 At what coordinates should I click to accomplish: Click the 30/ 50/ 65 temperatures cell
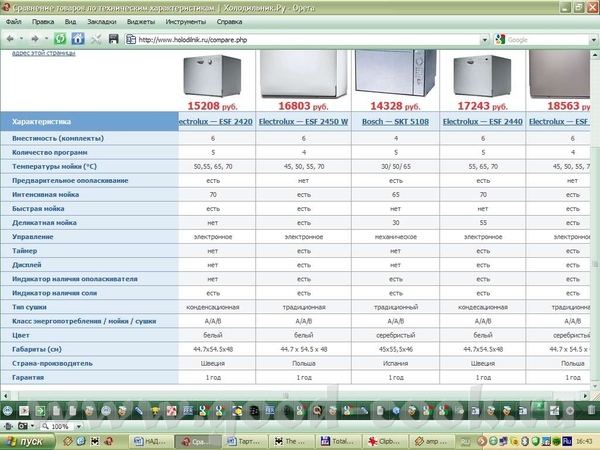396,166
